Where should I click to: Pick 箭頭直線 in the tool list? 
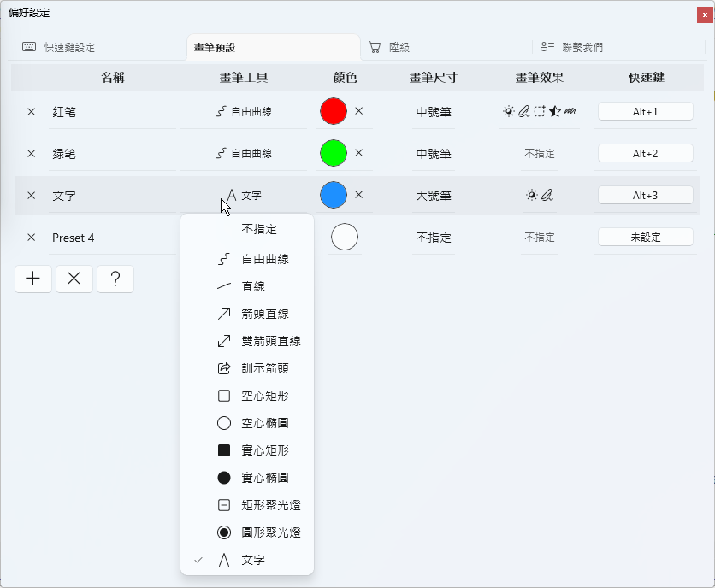247,314
